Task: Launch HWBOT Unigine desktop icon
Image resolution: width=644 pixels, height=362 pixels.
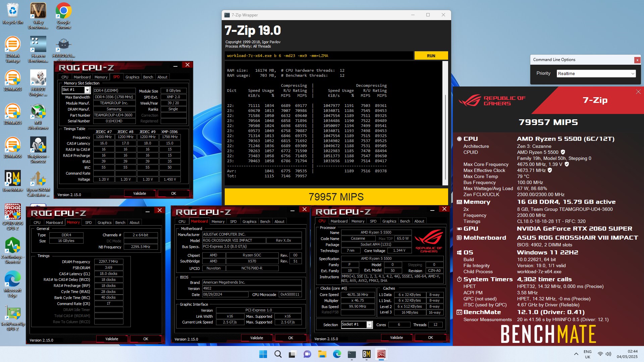Action: click(x=38, y=83)
